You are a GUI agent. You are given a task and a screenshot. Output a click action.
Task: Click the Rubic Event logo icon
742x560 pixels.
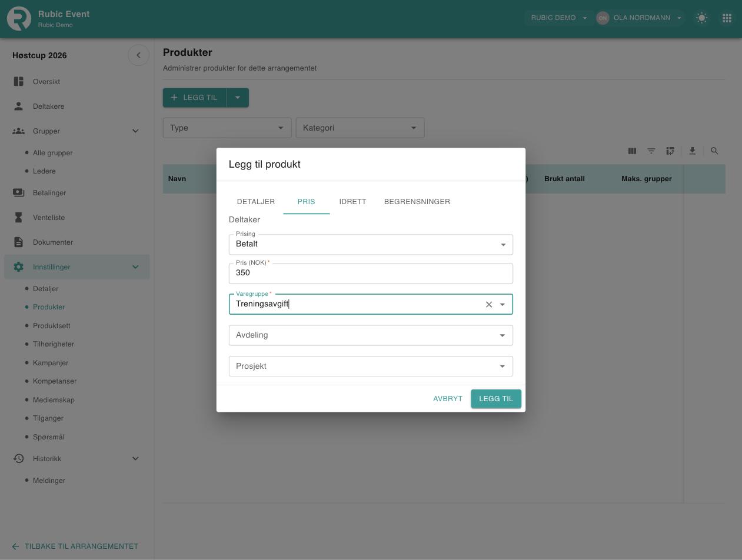19,19
